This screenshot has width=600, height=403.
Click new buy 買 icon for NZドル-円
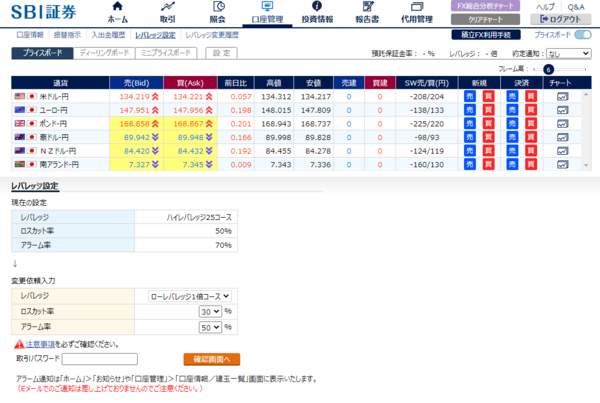pyautogui.click(x=488, y=151)
